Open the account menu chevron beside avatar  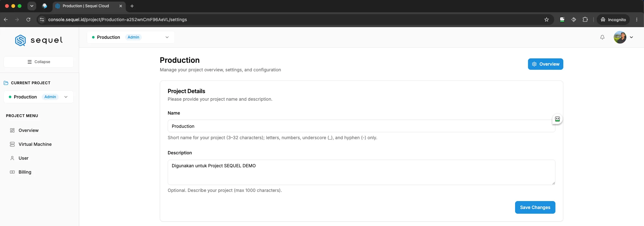coord(631,37)
